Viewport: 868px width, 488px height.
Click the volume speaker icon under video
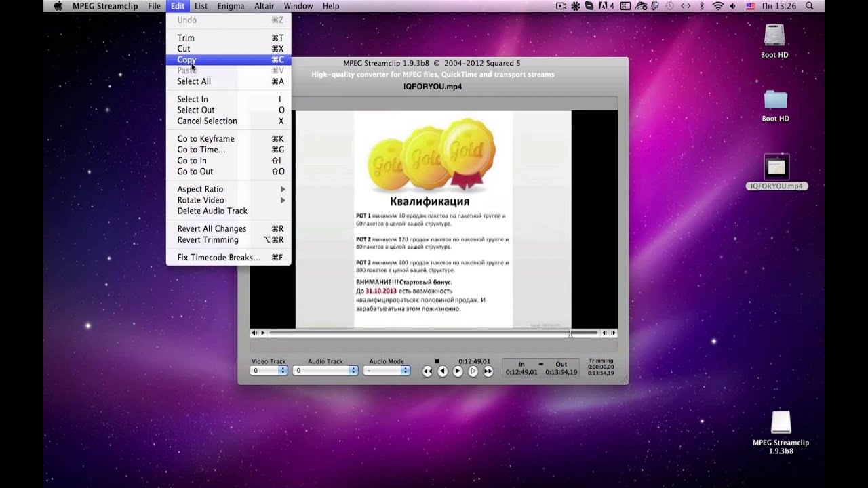click(254, 333)
